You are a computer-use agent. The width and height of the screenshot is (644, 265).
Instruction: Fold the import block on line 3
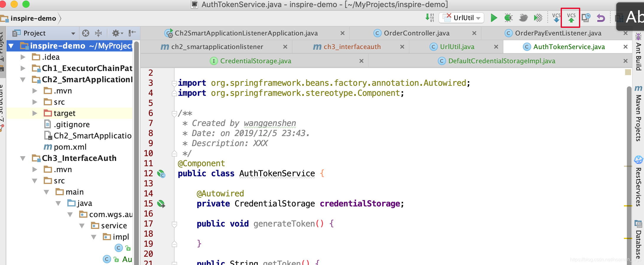pyautogui.click(x=174, y=83)
